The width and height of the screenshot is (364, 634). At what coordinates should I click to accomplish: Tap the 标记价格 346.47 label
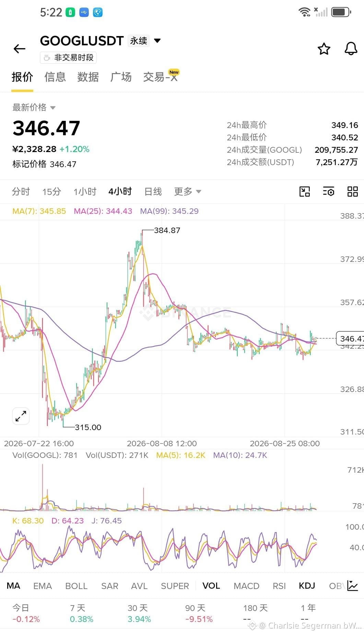[x=44, y=164]
